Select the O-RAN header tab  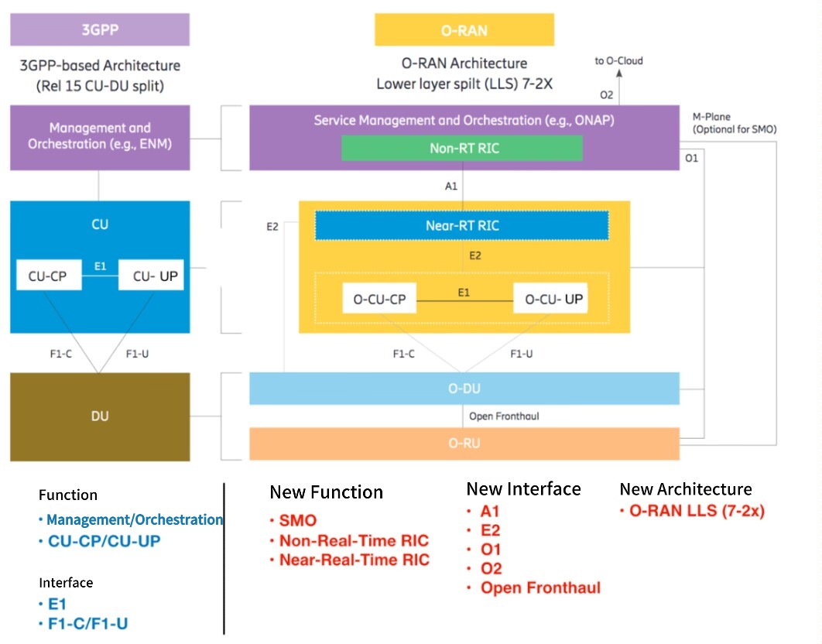click(x=464, y=29)
